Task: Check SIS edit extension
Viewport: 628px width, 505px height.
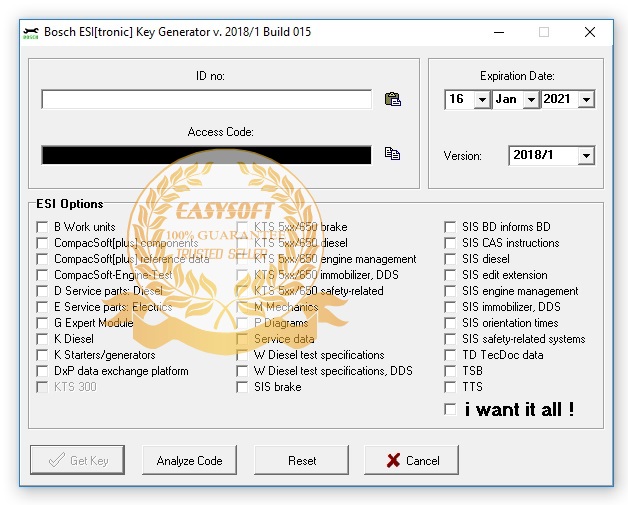Action: point(450,275)
